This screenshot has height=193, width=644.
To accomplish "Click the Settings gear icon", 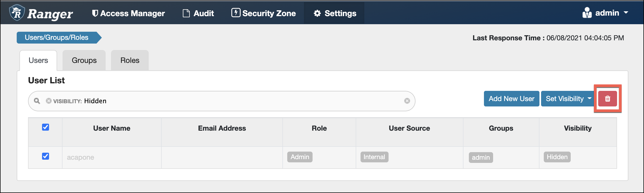I will [x=317, y=13].
